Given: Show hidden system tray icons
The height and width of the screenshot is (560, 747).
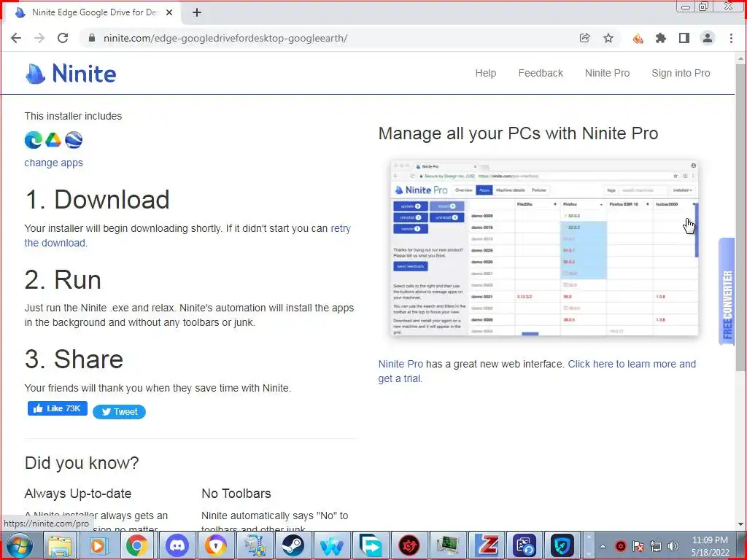Looking at the screenshot, I should (x=603, y=546).
